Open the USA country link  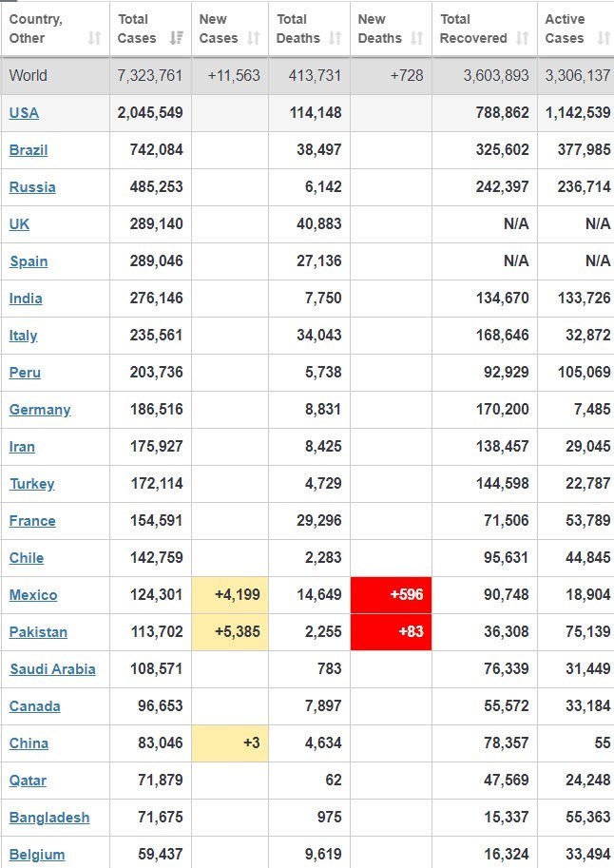coord(24,113)
